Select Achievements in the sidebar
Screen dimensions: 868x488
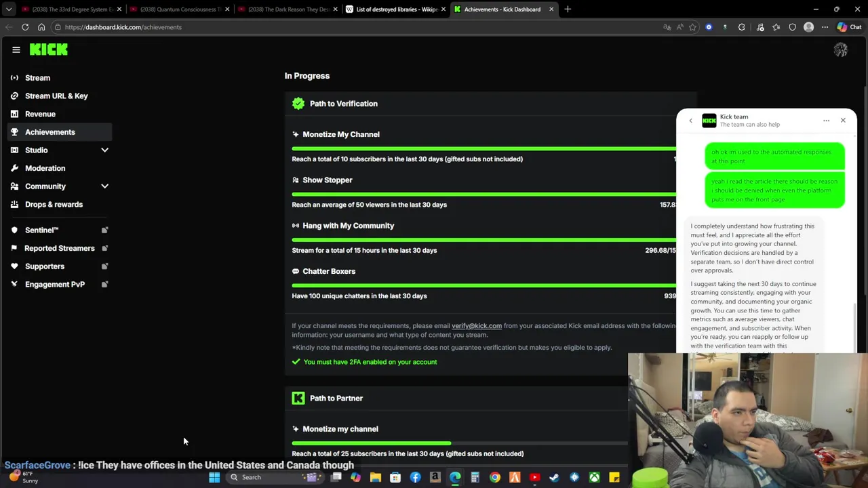(61, 132)
